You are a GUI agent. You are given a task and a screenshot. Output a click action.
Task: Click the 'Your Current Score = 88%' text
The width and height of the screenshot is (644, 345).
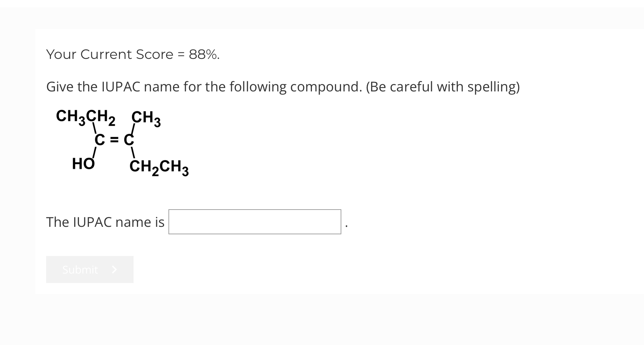133,54
